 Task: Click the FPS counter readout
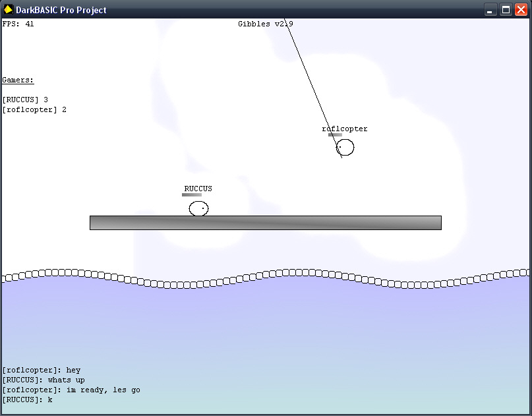(18, 24)
